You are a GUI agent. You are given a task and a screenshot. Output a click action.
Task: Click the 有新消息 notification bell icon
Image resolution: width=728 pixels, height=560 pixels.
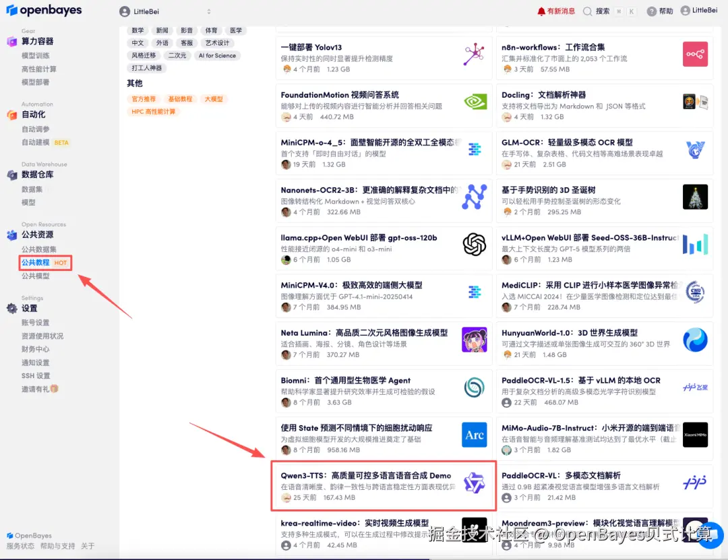coord(540,10)
